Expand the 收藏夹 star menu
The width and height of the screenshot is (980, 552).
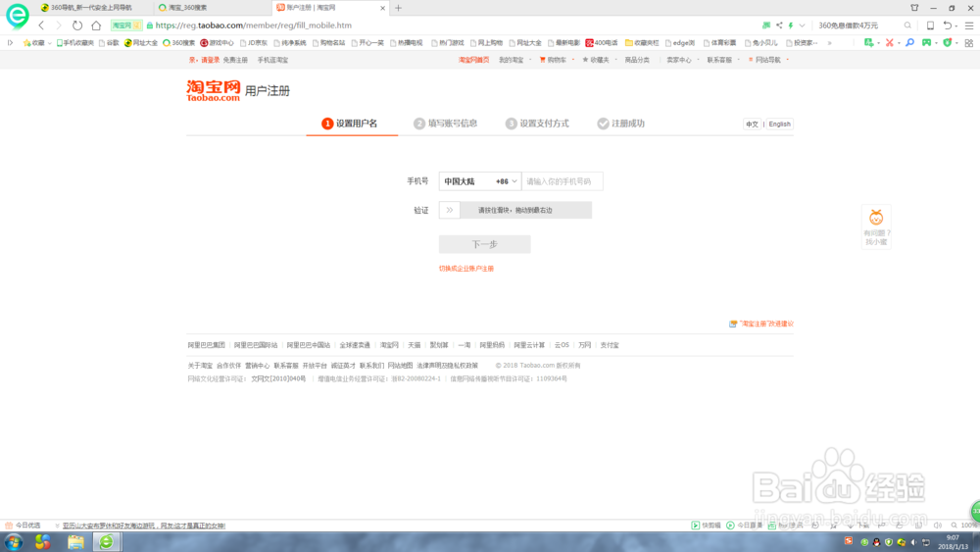point(600,60)
